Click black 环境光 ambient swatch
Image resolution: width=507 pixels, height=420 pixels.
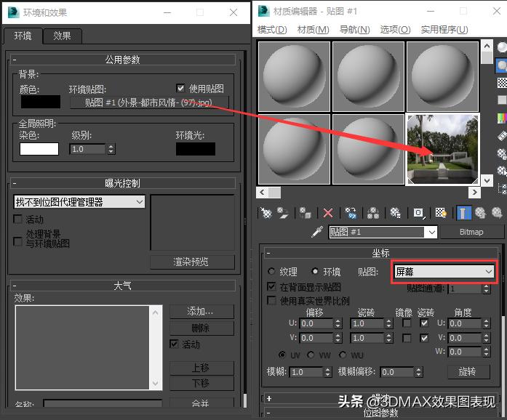196,149
